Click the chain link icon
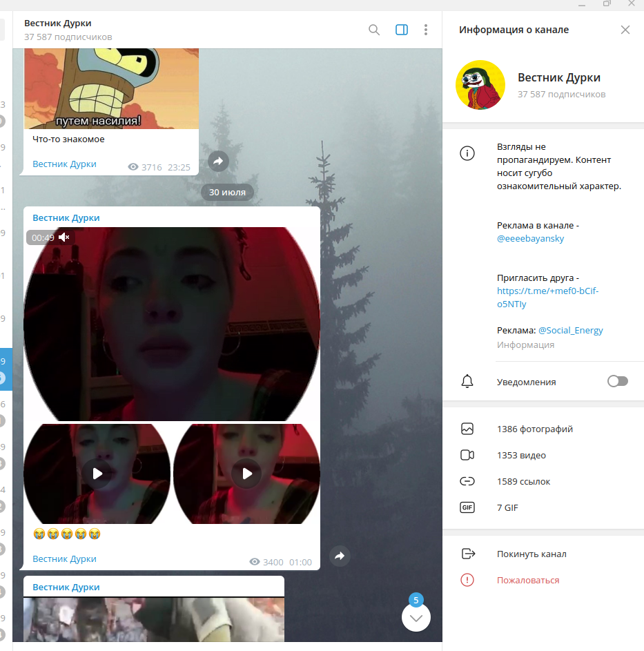This screenshot has width=644, height=651. (467, 481)
